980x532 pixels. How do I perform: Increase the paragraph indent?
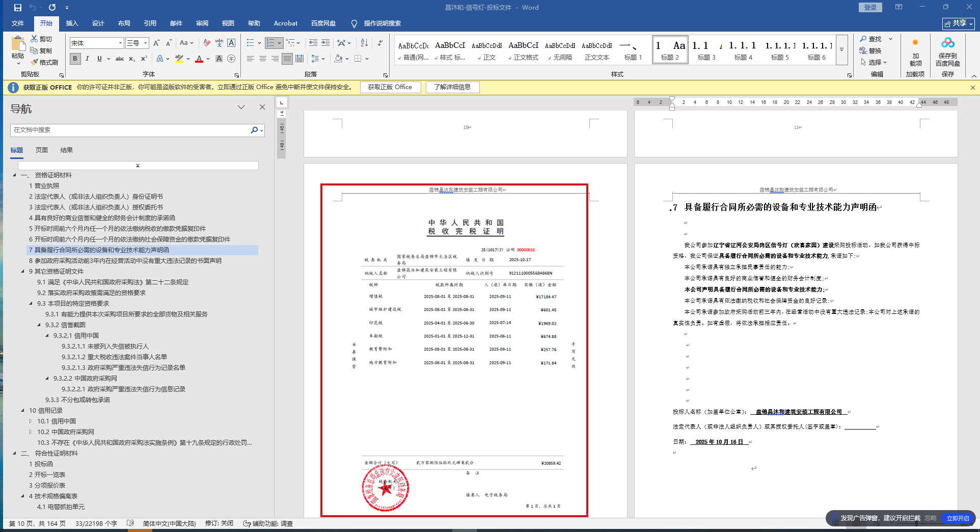pyautogui.click(x=325, y=43)
